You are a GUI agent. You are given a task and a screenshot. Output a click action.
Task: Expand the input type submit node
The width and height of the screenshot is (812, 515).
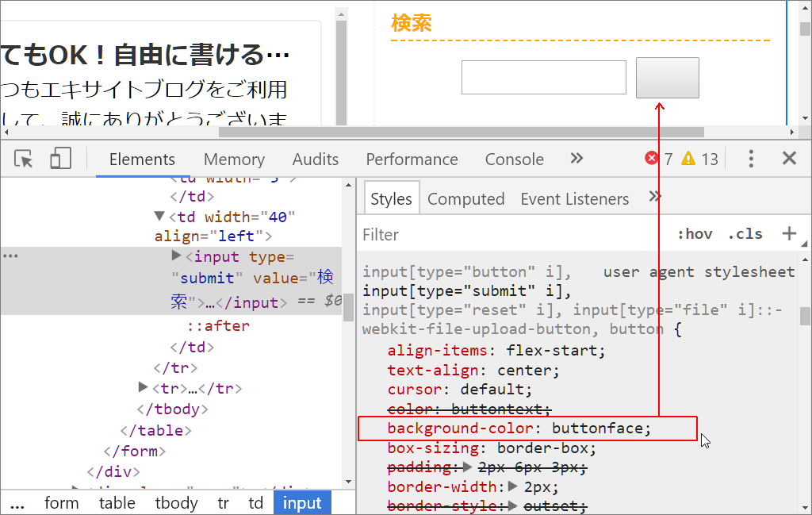click(176, 256)
